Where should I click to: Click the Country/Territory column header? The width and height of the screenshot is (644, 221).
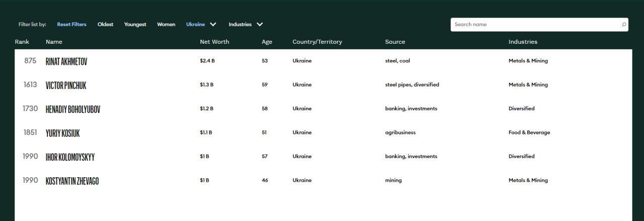(317, 42)
